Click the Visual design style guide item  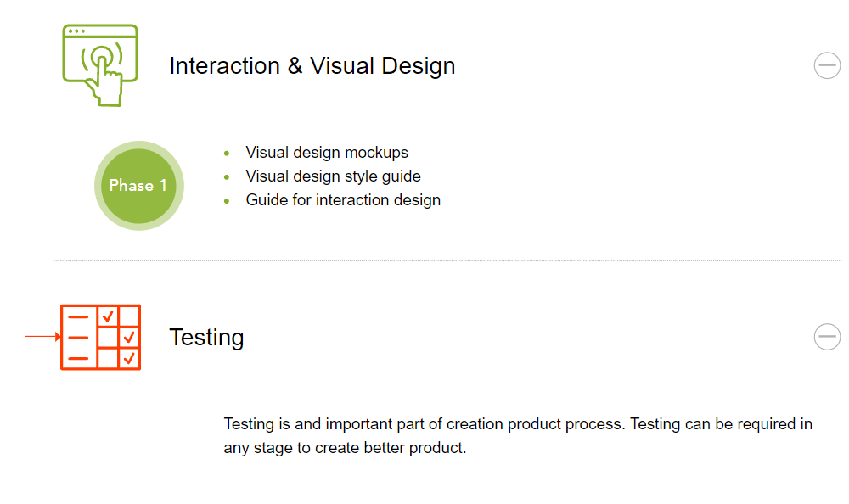pos(333,176)
